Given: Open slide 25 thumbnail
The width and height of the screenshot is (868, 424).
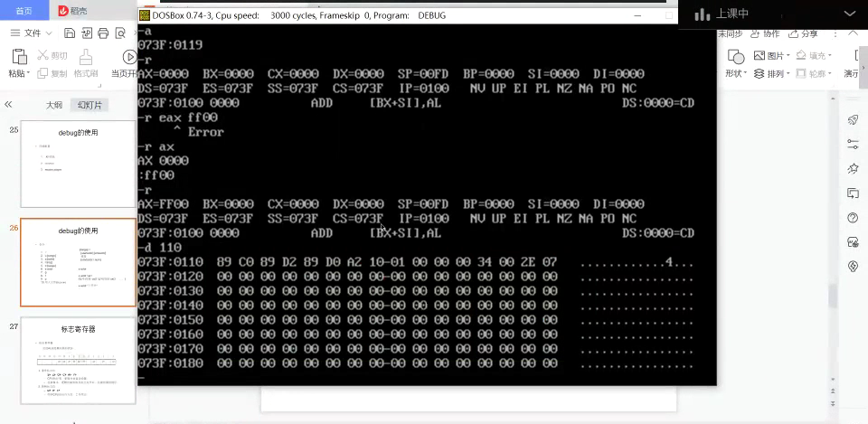Looking at the screenshot, I should (78, 165).
